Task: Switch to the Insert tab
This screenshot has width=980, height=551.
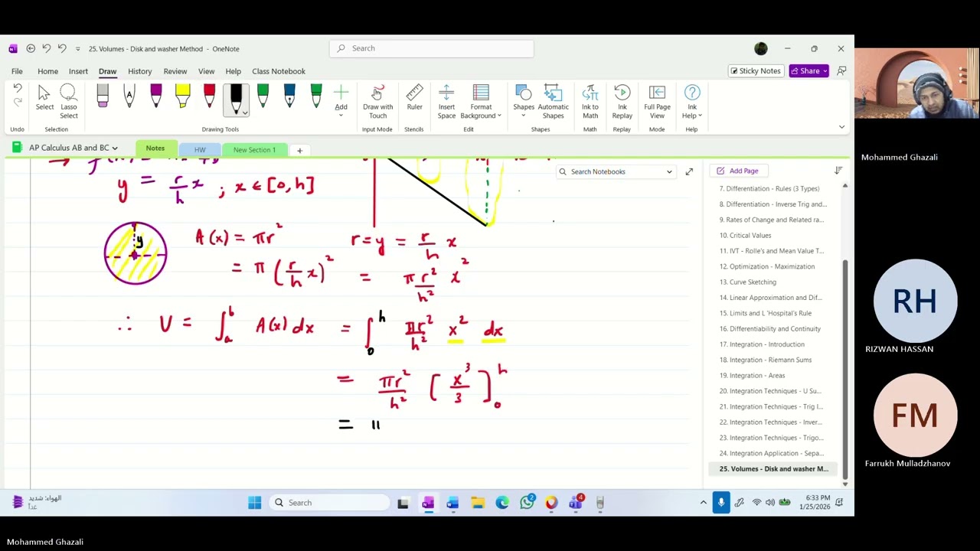Action: click(x=78, y=71)
